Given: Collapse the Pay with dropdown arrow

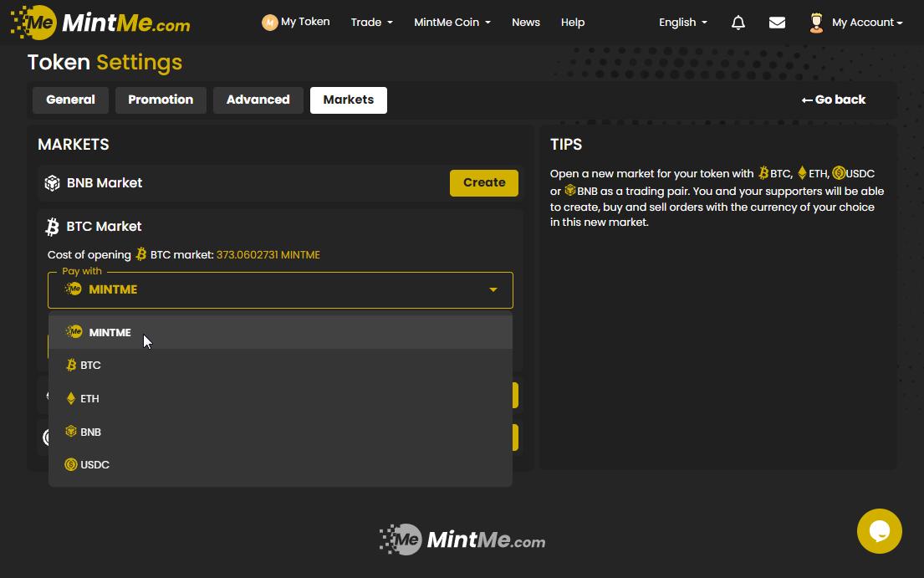Looking at the screenshot, I should coord(493,290).
